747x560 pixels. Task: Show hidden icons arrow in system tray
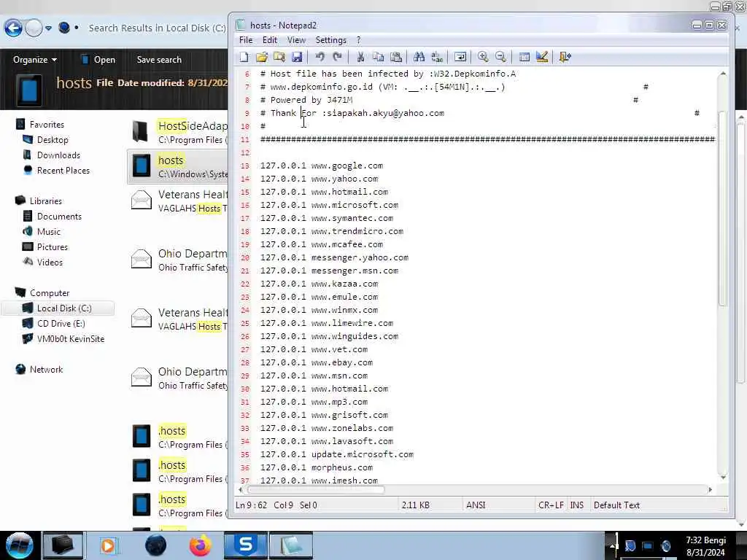(612, 545)
